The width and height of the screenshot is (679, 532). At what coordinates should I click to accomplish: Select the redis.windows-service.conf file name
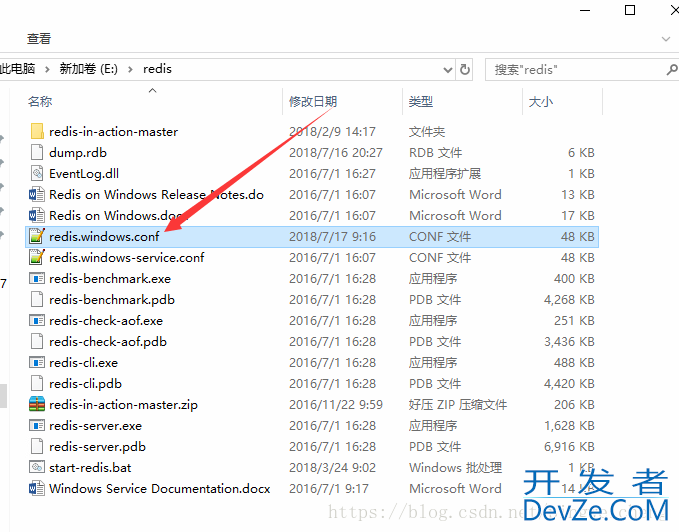point(126,258)
